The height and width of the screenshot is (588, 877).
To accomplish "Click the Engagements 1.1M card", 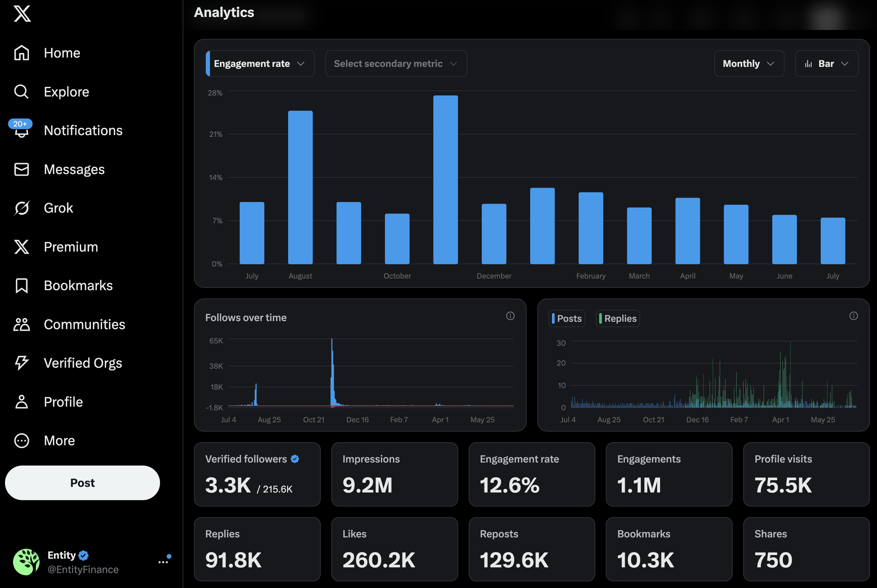I will pyautogui.click(x=669, y=475).
